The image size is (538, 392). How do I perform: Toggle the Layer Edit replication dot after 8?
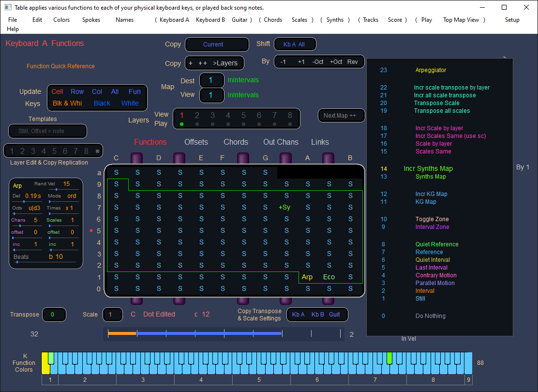coord(97,151)
